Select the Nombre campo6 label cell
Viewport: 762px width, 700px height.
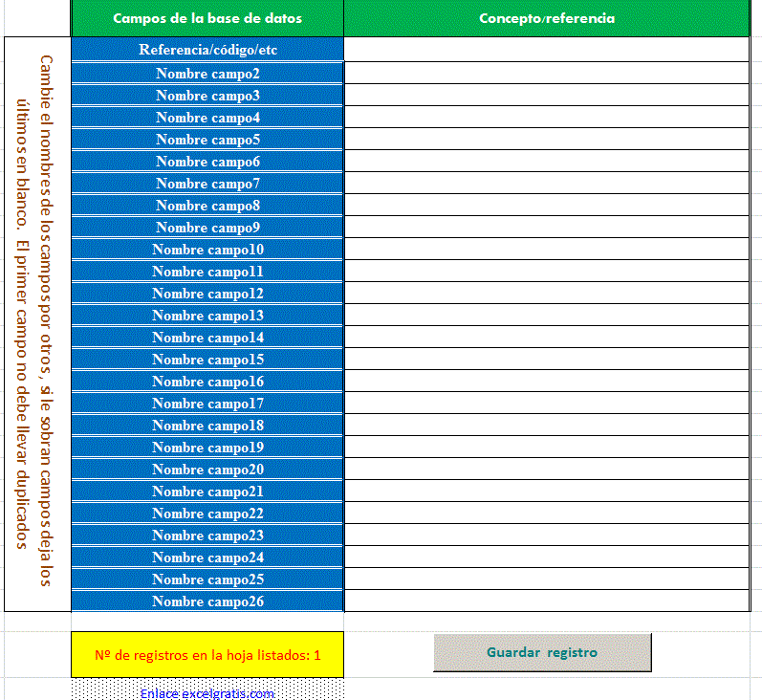[x=207, y=161]
